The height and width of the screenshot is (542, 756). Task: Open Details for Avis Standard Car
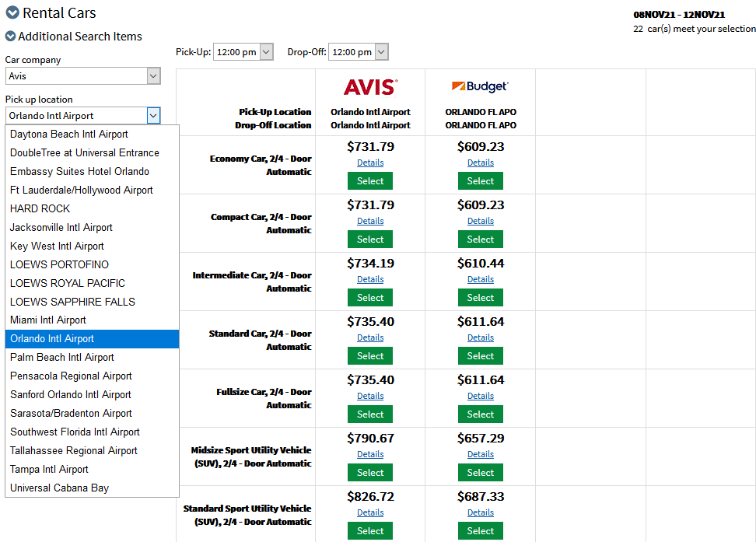pyautogui.click(x=370, y=338)
